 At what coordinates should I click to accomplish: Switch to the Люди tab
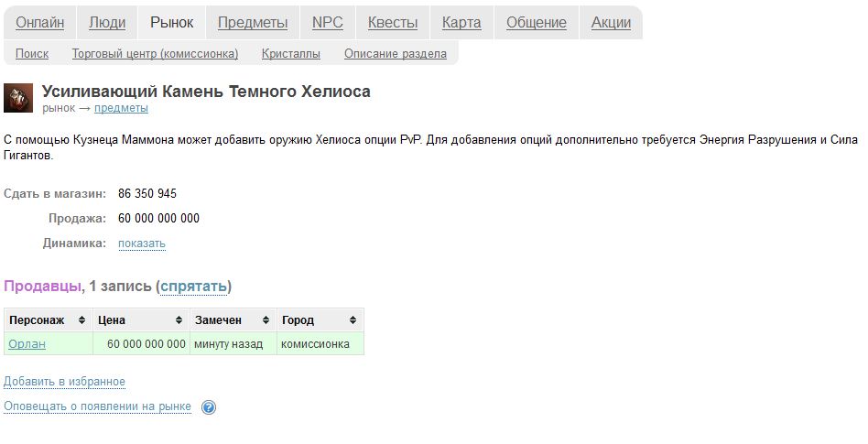click(x=107, y=23)
